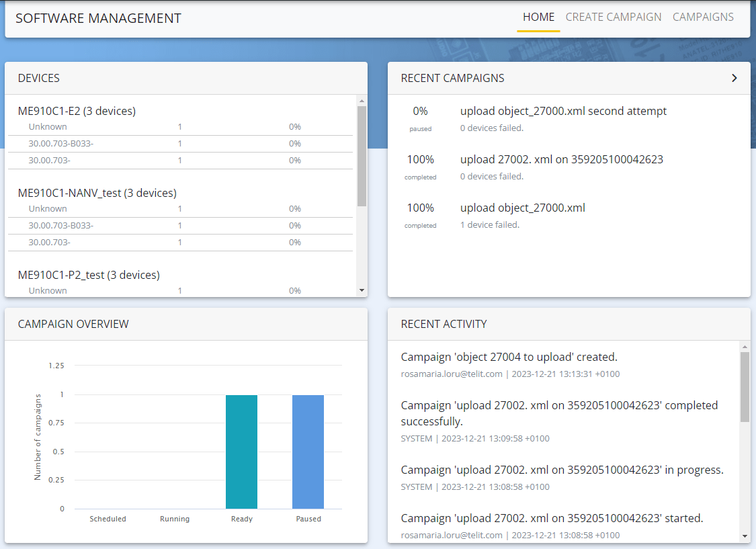Click the DEVICES panel header

pyautogui.click(x=38, y=78)
